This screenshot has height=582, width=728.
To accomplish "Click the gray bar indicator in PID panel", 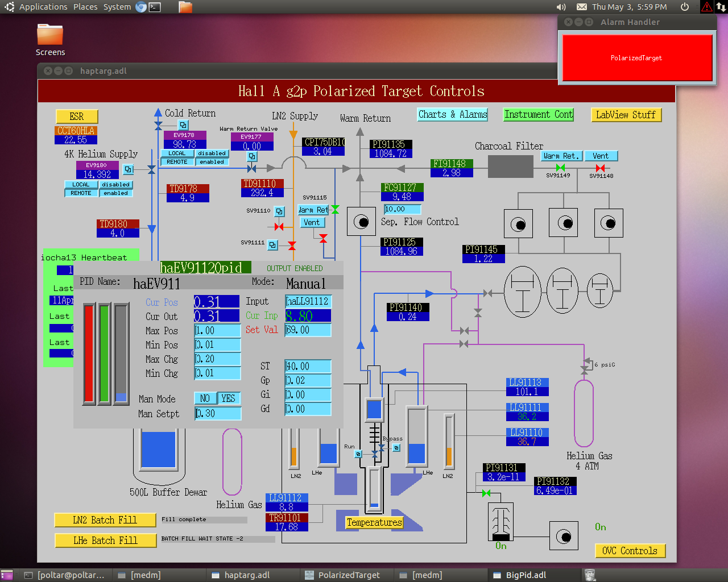I will tap(121, 354).
